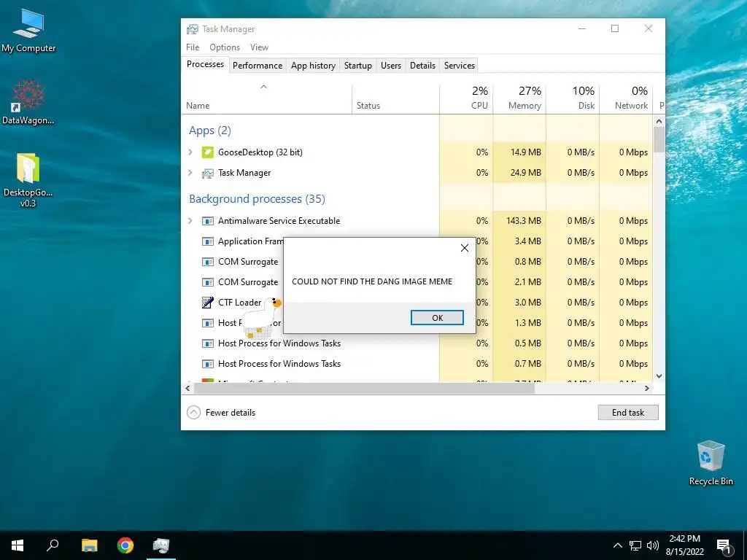Open the File menu
Screen dimensions: 747x560
[x=193, y=47]
